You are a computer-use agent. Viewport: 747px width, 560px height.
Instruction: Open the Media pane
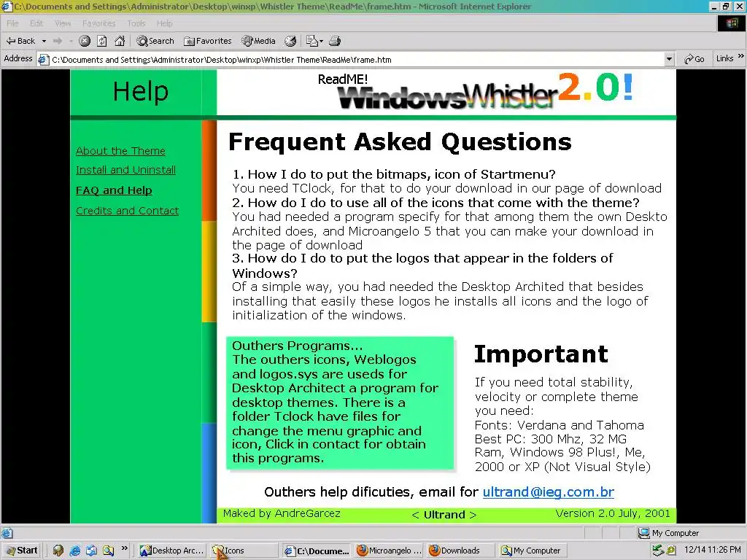click(x=259, y=41)
